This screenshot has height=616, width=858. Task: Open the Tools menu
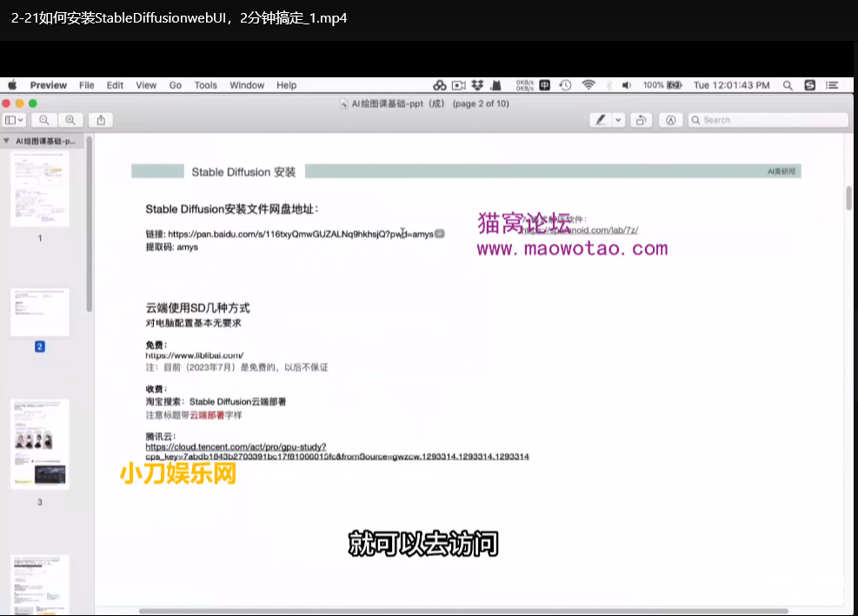206,85
